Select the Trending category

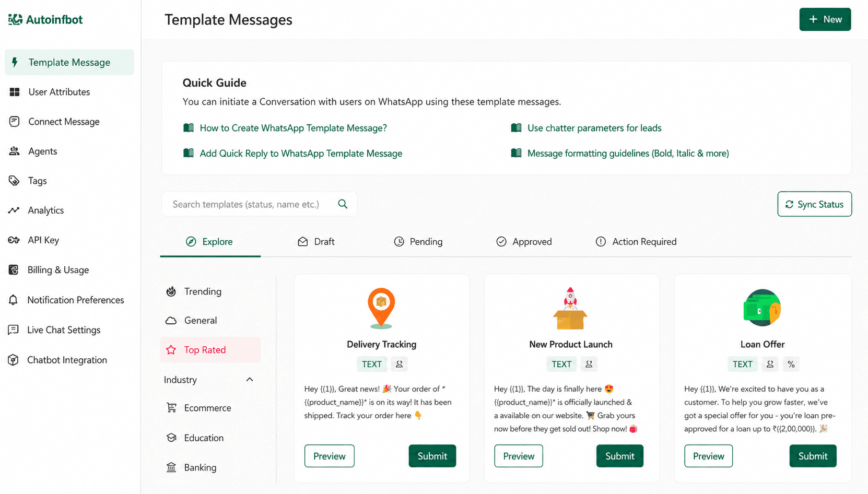pos(210,291)
